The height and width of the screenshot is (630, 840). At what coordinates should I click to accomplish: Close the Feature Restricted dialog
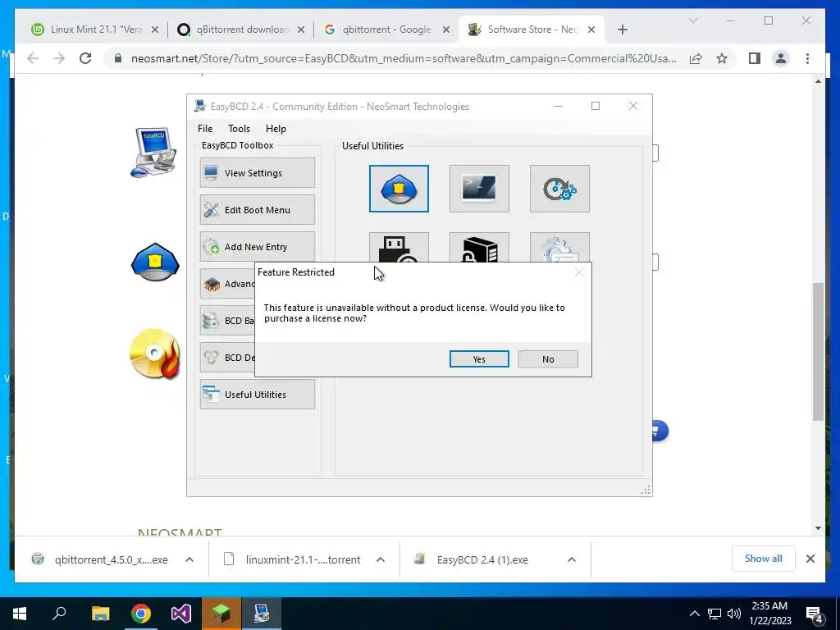point(578,272)
